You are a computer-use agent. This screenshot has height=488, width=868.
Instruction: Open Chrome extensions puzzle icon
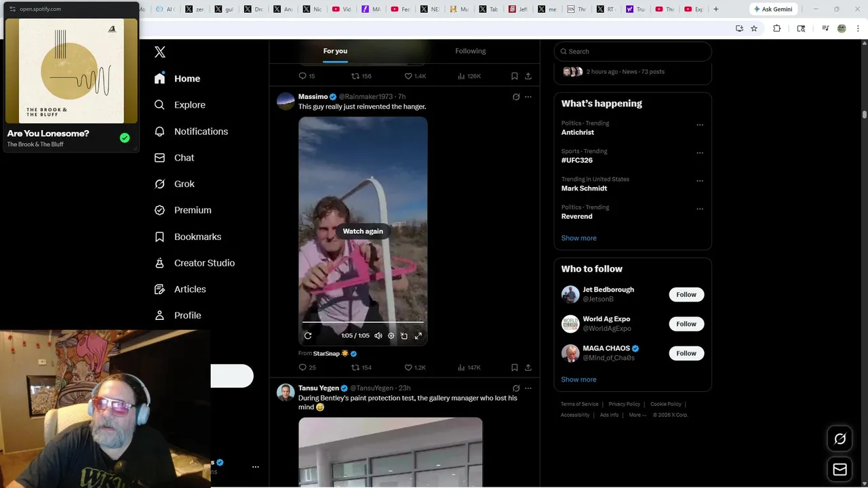pyautogui.click(x=777, y=28)
